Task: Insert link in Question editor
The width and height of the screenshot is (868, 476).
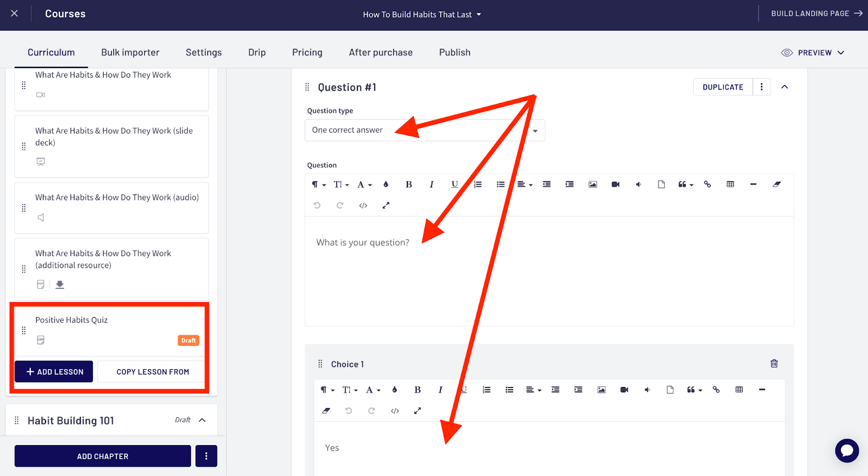Action: click(707, 185)
